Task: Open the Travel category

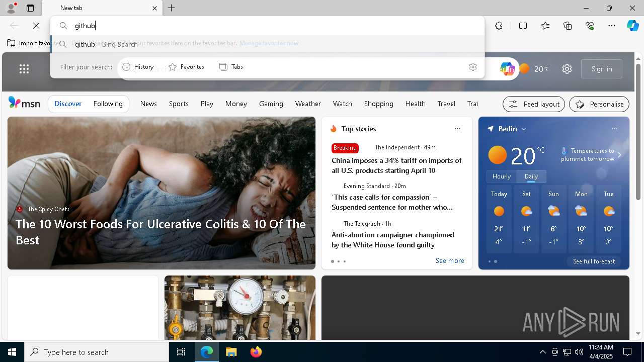Action: point(446,104)
